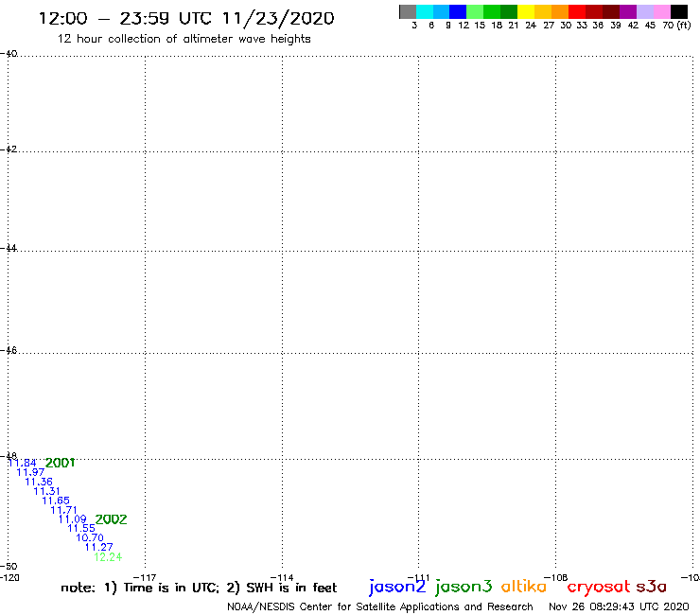Click the pure blue swatch before 12
Screen dimensions: 700x615
coord(458,11)
